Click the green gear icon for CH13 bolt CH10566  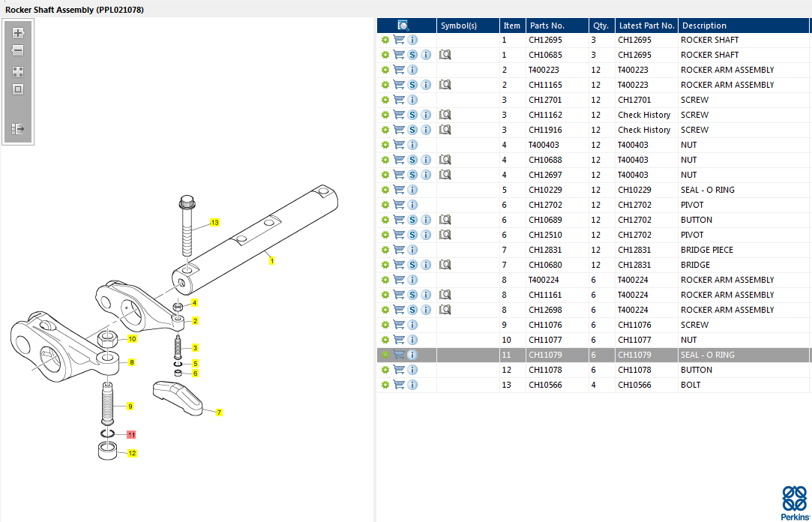[x=385, y=385]
